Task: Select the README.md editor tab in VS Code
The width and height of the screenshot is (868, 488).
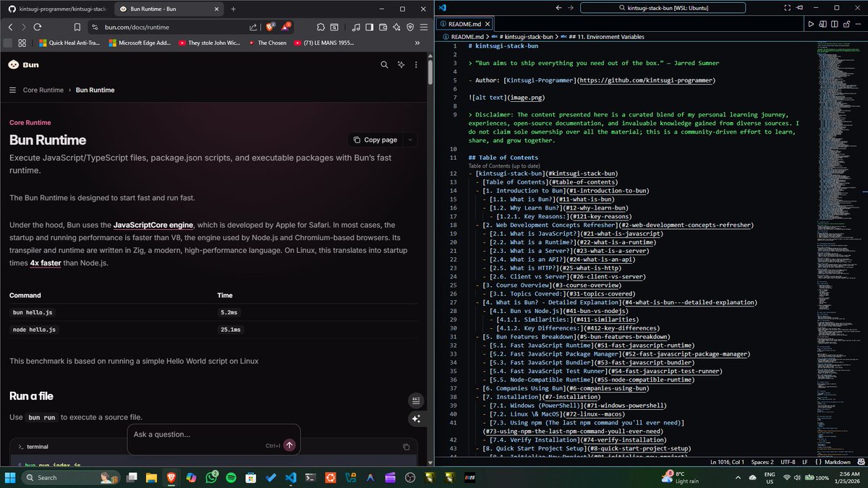Action: pos(465,24)
